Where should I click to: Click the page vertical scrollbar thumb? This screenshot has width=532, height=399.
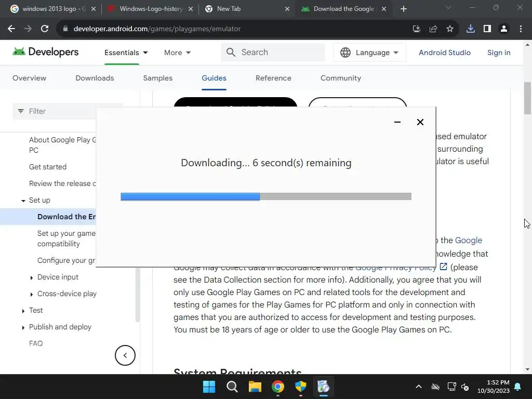[527, 98]
